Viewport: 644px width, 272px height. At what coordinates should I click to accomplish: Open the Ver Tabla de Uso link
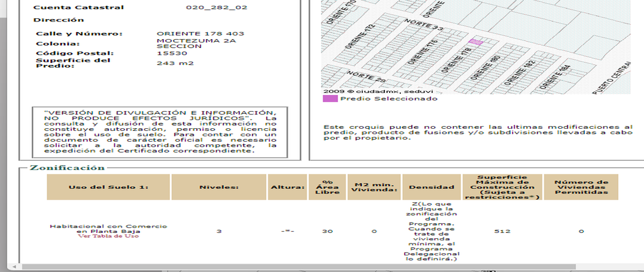pyautogui.click(x=108, y=236)
